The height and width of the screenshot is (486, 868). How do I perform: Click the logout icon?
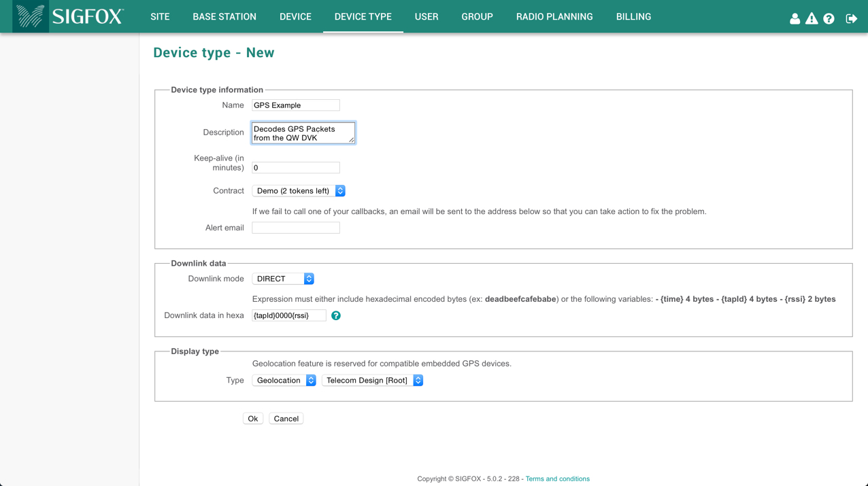[x=851, y=19]
